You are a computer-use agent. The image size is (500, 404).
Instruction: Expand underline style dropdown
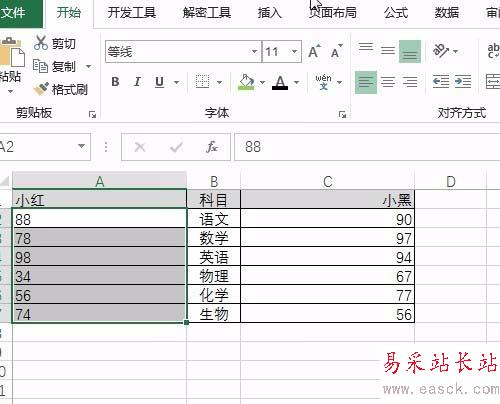point(177,82)
